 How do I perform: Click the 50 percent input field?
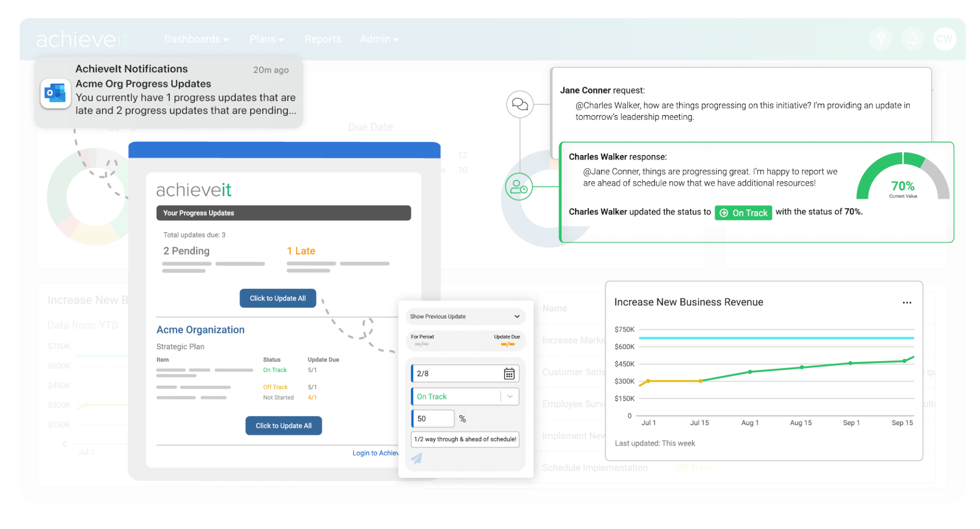(x=433, y=419)
